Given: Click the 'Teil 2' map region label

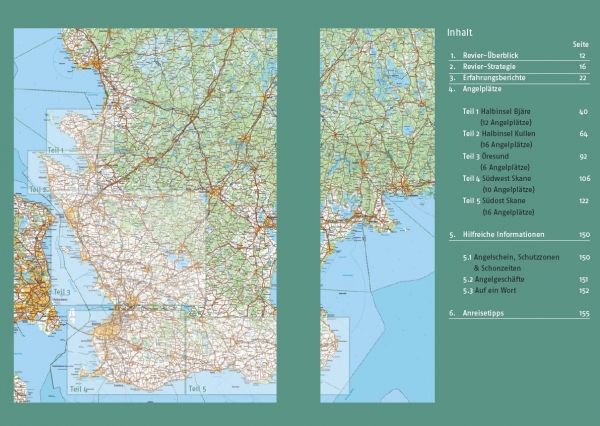Looking at the screenshot, I should pyautogui.click(x=38, y=189).
